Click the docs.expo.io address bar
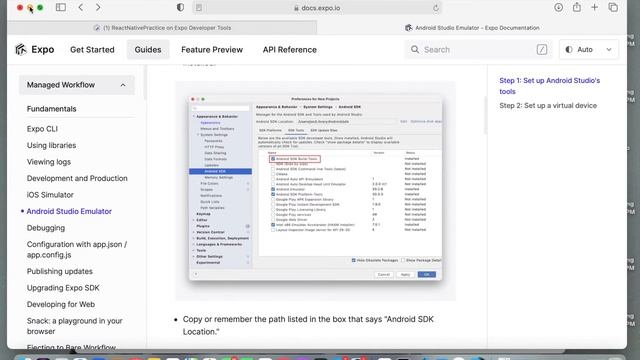 click(x=318, y=8)
